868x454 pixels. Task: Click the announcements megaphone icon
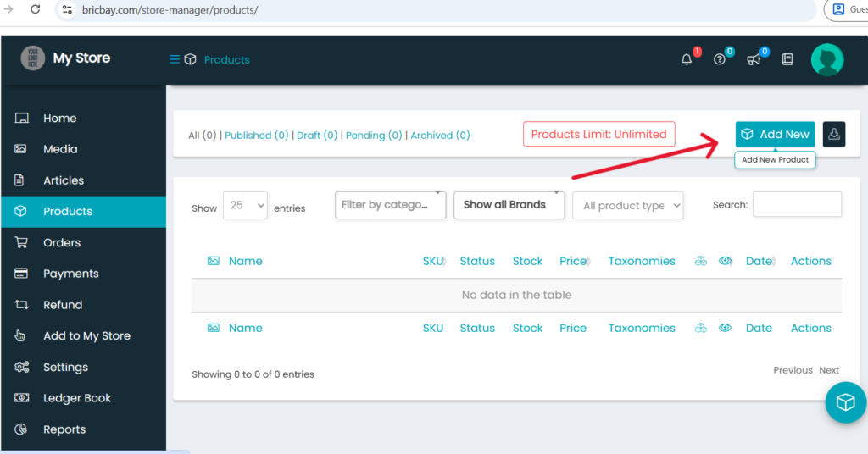coord(754,59)
